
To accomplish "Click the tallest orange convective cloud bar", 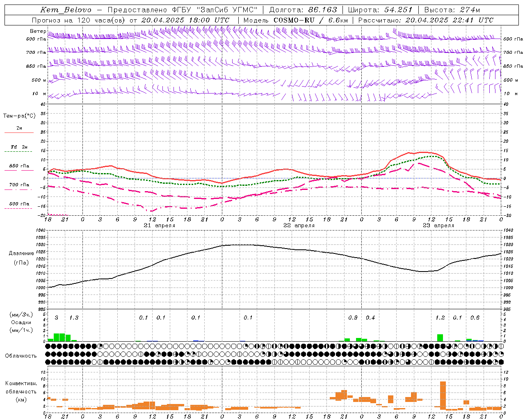I will pyautogui.click(x=443, y=396).
